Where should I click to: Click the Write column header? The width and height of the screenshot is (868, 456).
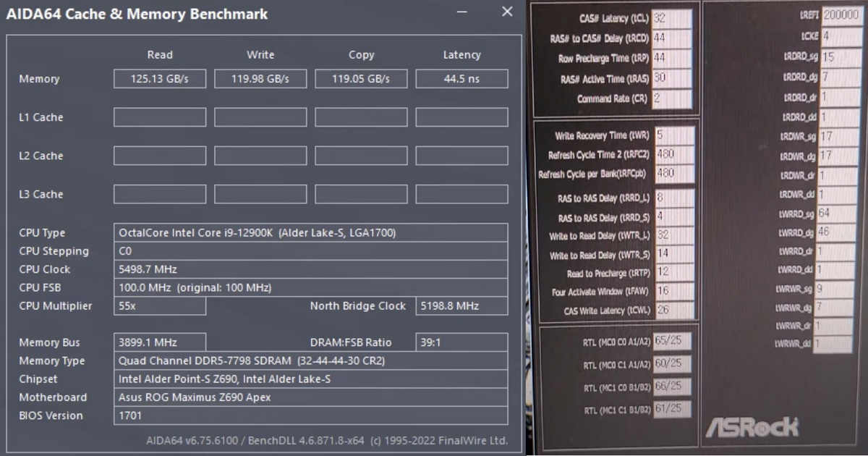pos(260,55)
